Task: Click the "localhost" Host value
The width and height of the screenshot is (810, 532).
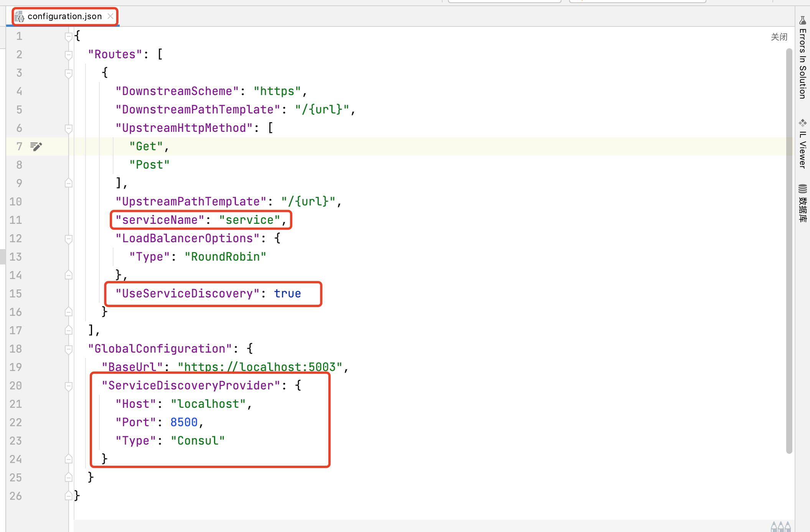Action: (x=208, y=404)
